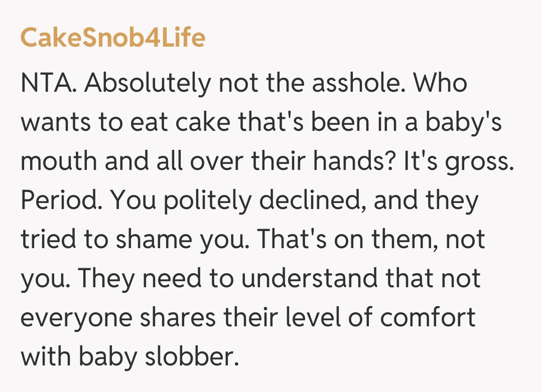Viewport: 542px width, 392px height.
Task: Click the word "comfort" in the comment
Action: [x=428, y=318]
